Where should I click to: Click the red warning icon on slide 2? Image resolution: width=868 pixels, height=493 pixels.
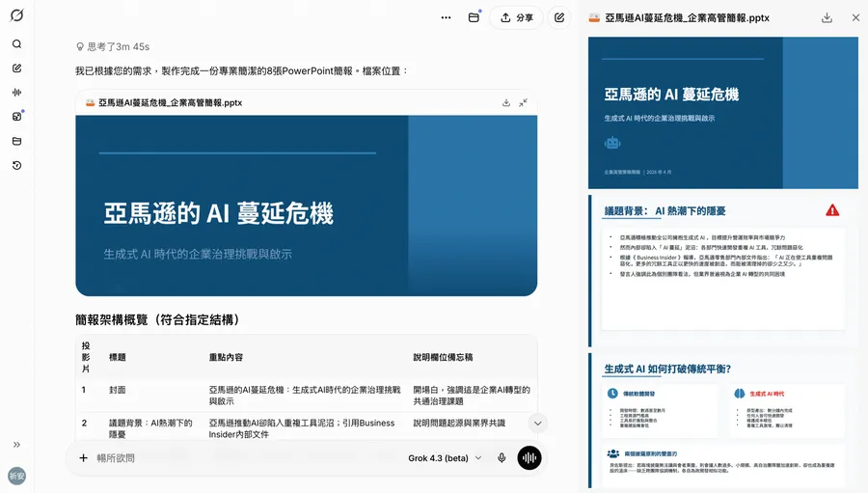coord(832,210)
